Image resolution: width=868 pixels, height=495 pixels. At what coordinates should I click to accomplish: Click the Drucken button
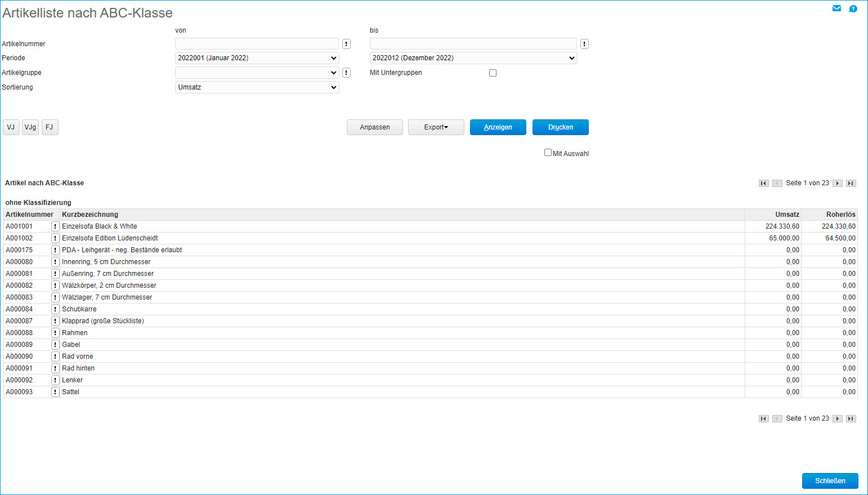[x=560, y=127]
